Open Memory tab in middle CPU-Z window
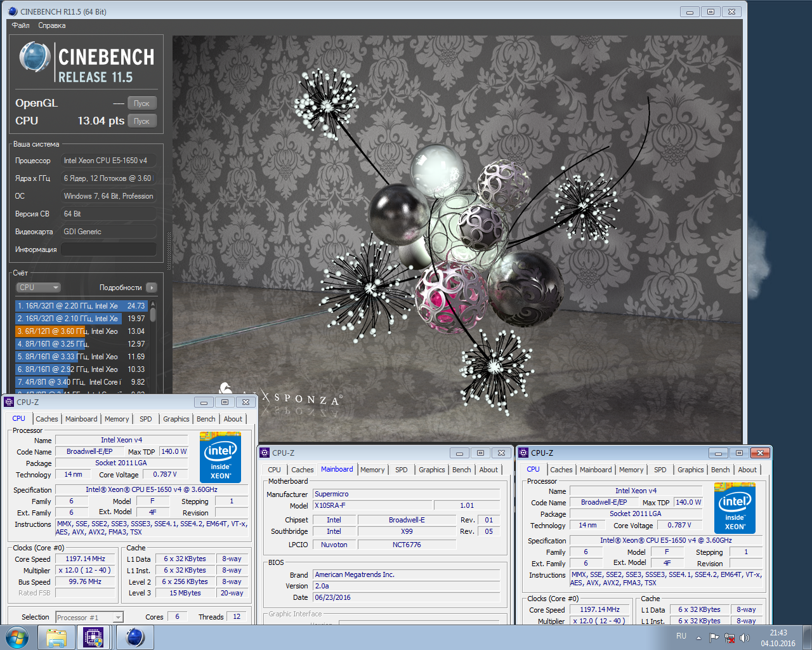Viewport: 812px width, 650px height. 372,470
